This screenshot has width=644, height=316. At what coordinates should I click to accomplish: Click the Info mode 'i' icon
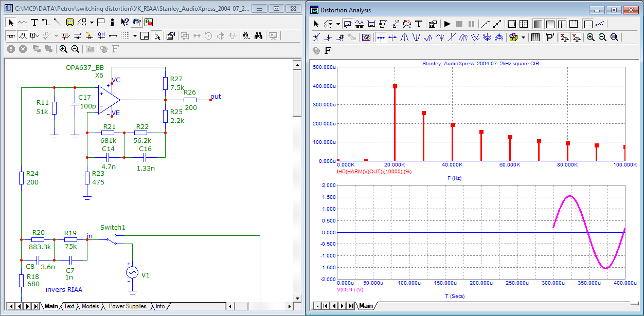[x=113, y=23]
